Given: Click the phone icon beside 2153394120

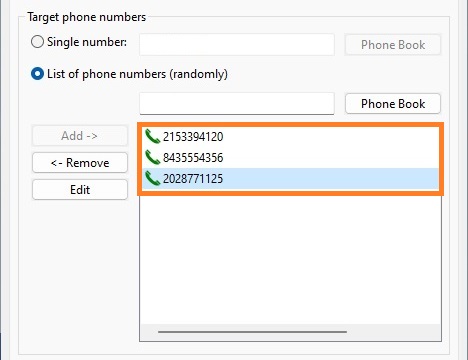Looking at the screenshot, I should pos(153,136).
